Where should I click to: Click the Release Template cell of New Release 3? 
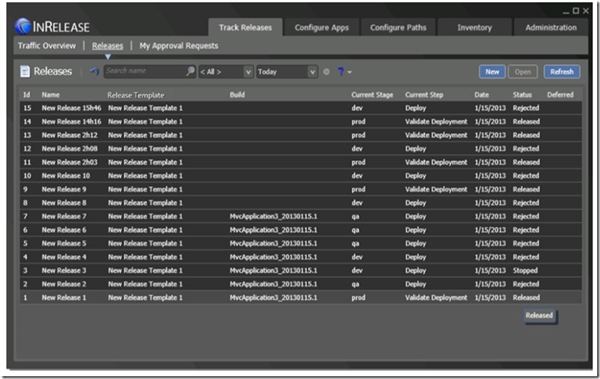(145, 270)
